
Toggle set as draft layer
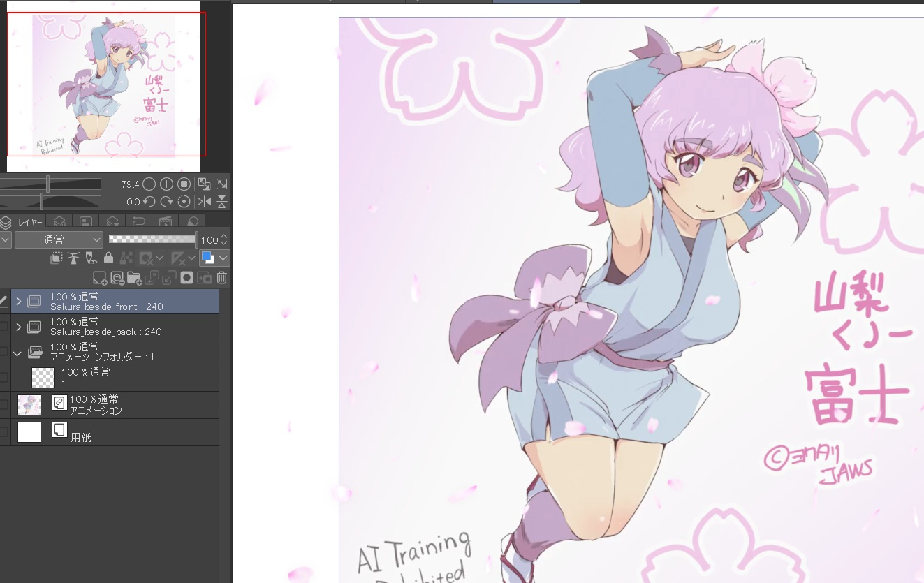click(90, 258)
